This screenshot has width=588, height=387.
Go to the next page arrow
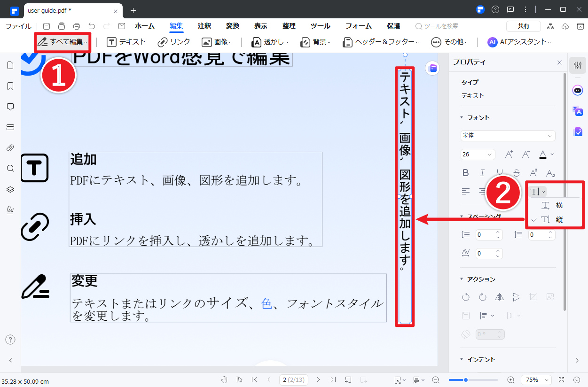(318, 379)
